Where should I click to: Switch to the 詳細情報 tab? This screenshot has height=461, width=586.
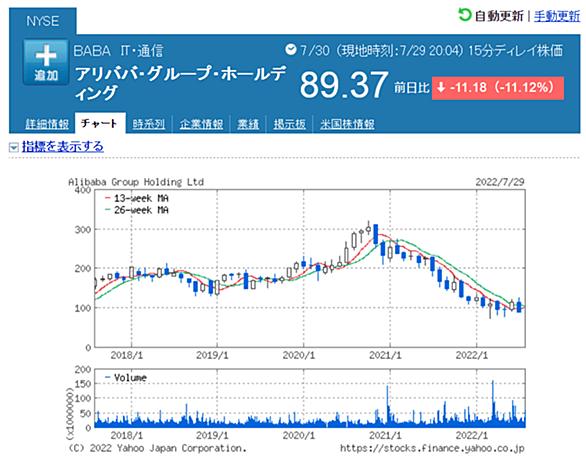pyautogui.click(x=47, y=124)
